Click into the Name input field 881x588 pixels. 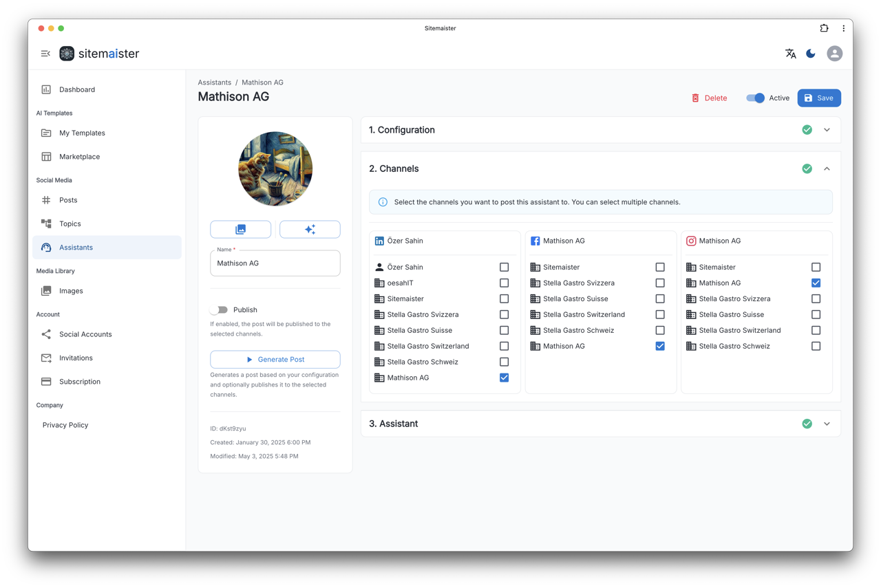coord(275,263)
